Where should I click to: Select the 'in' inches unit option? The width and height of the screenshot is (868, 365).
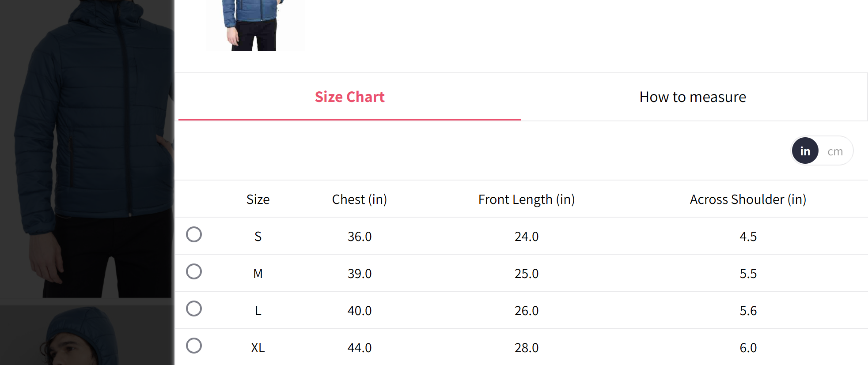(x=805, y=151)
